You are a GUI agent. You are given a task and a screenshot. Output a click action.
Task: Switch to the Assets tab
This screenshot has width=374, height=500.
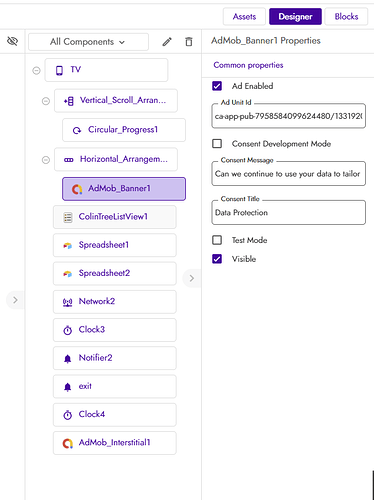244,16
